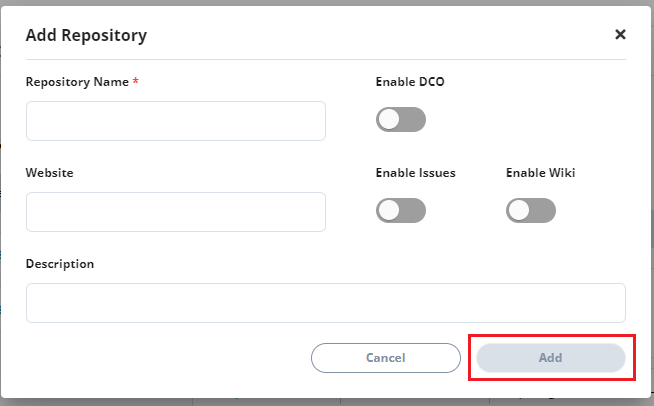654x406 pixels.
Task: Click the Repository Name label
Action: pos(77,82)
